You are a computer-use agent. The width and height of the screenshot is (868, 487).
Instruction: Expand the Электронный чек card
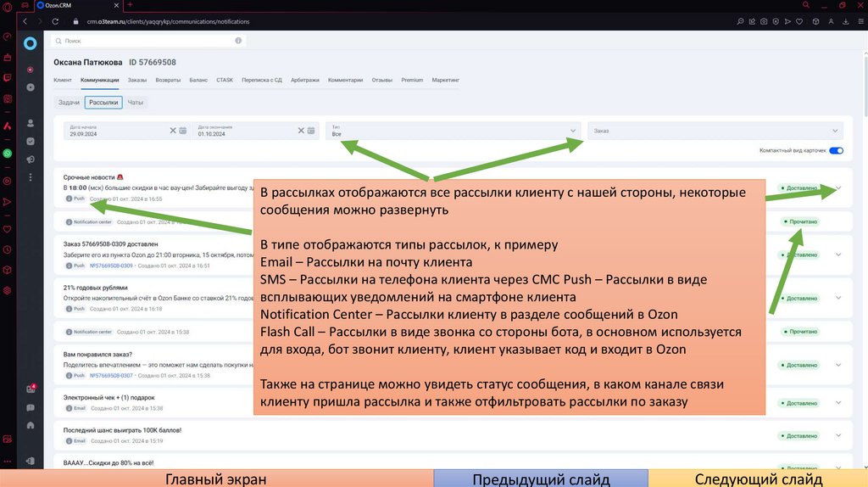pos(838,403)
